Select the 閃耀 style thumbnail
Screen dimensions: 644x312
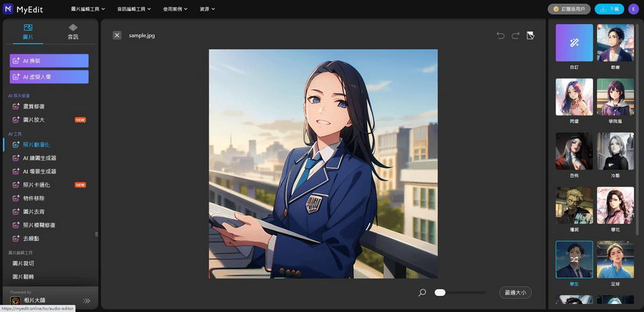coord(574,97)
